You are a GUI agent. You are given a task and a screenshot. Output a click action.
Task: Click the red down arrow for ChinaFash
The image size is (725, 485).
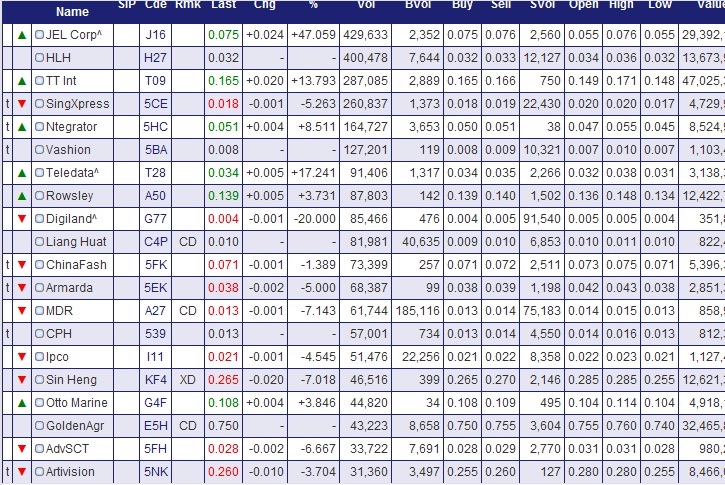pyautogui.click(x=22, y=264)
